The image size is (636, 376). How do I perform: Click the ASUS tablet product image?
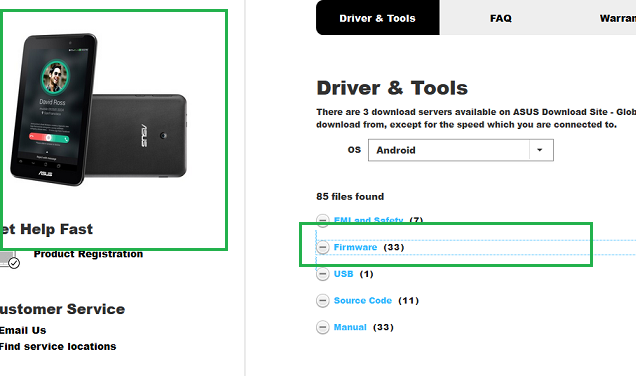tap(99, 110)
